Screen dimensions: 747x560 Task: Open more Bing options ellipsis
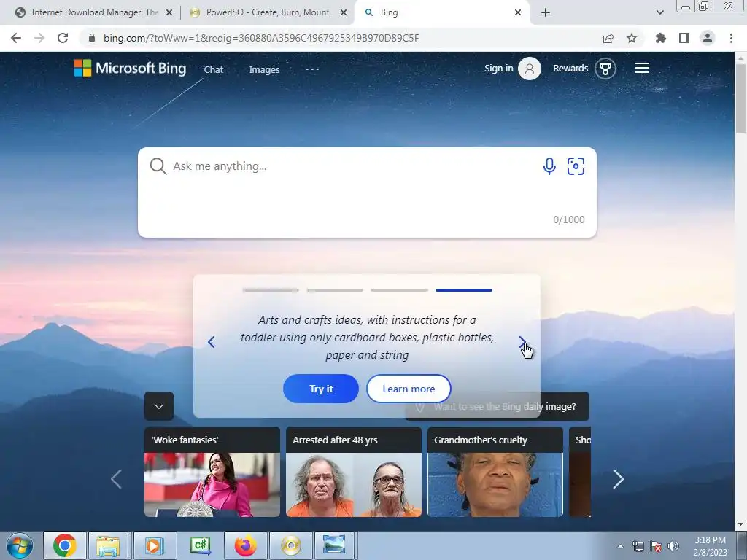(312, 69)
